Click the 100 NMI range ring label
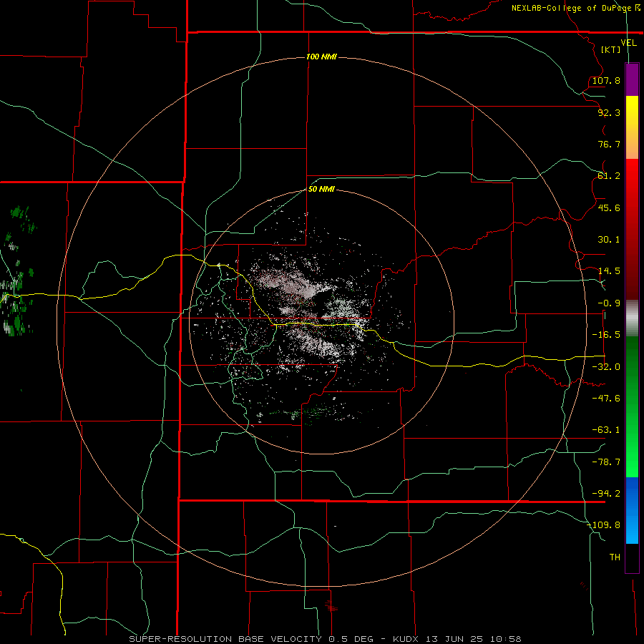 (321, 57)
